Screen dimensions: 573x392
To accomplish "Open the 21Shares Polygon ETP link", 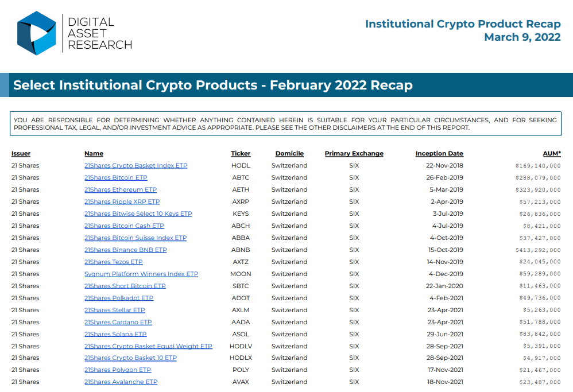I will pyautogui.click(x=118, y=370).
